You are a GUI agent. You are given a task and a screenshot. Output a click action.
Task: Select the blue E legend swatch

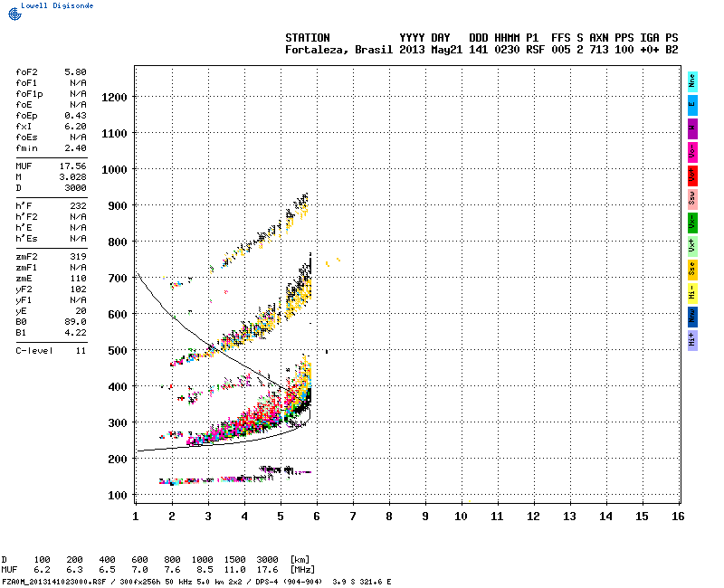click(x=692, y=105)
